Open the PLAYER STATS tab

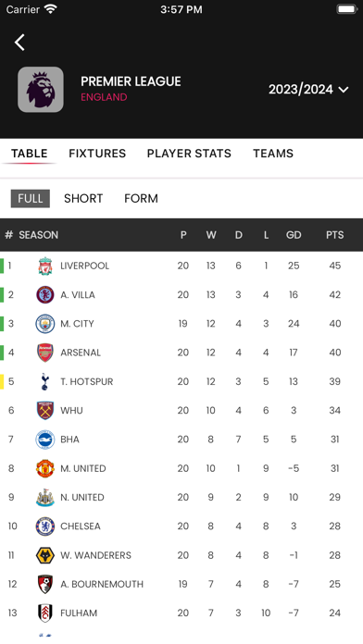point(189,154)
